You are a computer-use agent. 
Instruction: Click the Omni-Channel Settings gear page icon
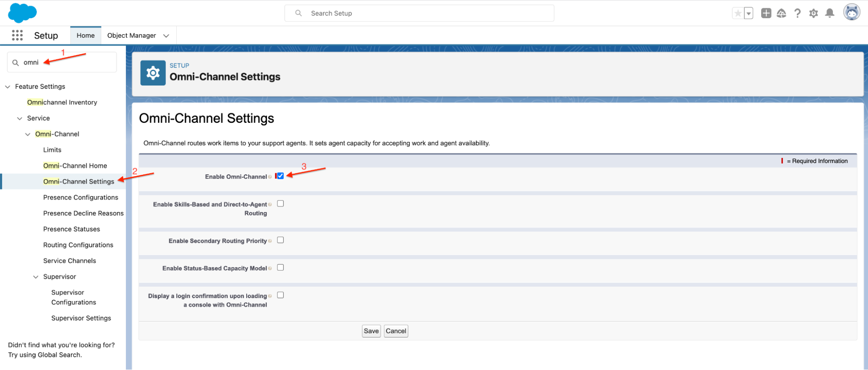tap(153, 73)
